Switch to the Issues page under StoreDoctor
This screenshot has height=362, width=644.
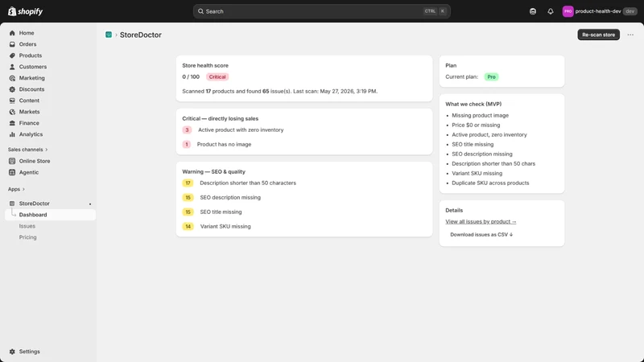[x=27, y=226]
